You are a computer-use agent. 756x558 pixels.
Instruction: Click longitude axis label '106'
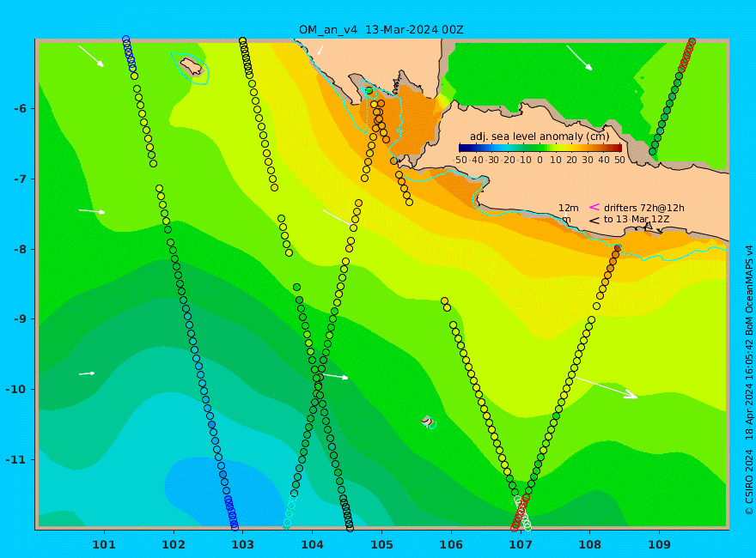point(451,544)
